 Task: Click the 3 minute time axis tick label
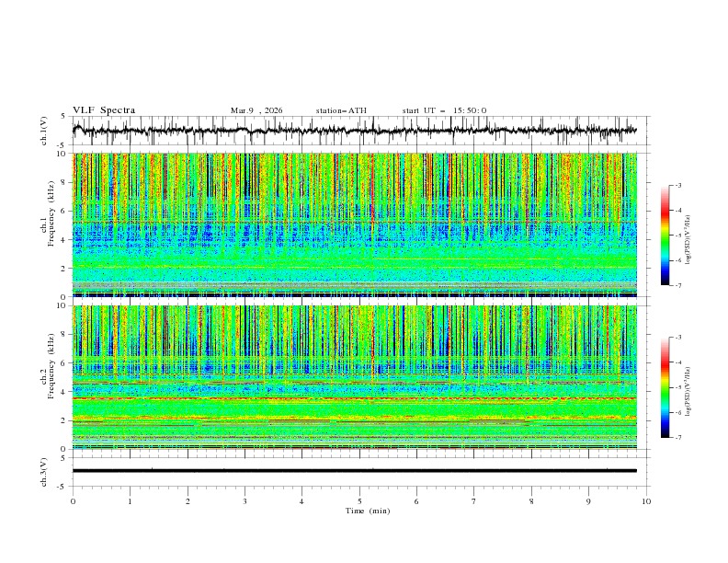point(245,501)
